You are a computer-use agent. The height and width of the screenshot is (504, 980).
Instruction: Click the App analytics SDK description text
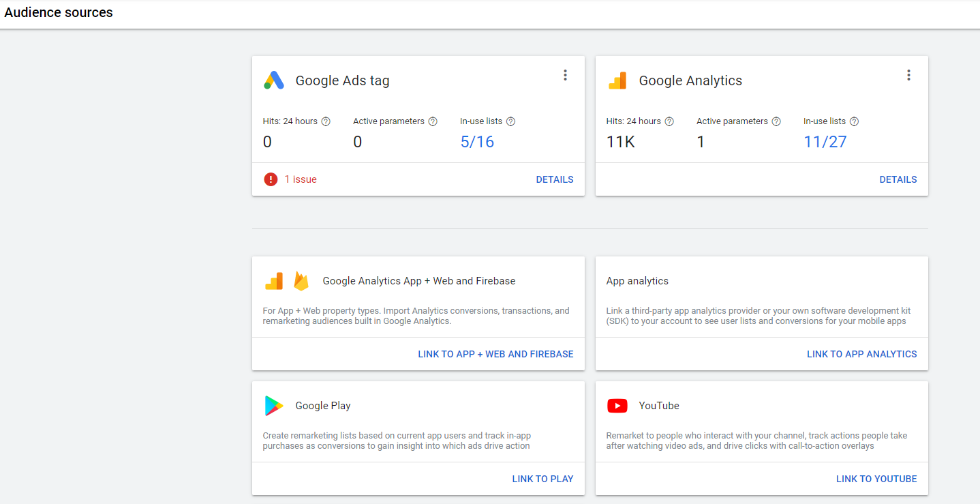point(759,316)
